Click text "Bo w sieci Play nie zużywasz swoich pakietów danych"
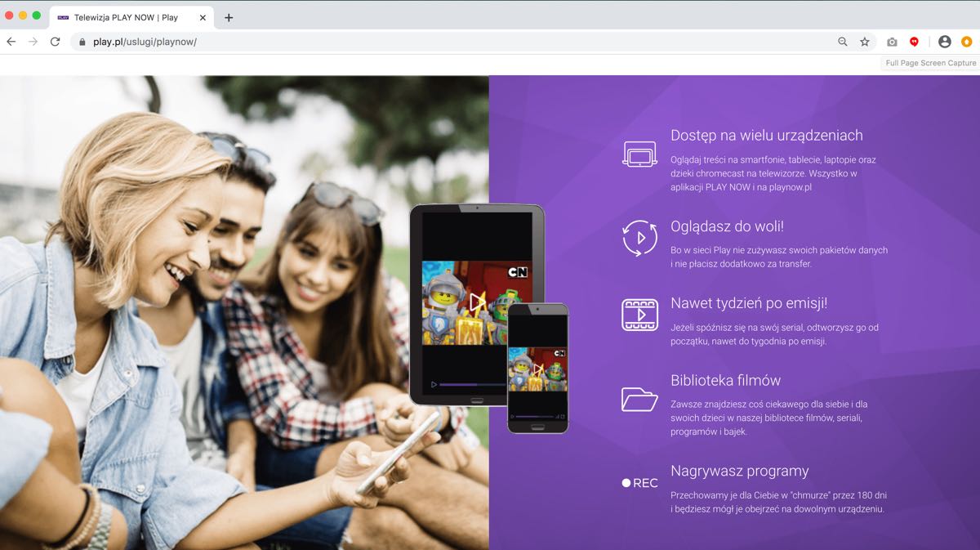 778,250
